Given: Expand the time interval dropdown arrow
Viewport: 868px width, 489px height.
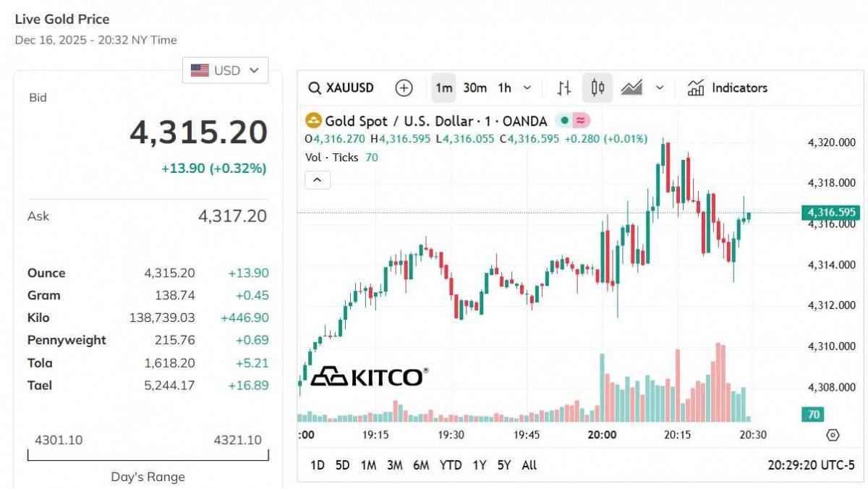Looking at the screenshot, I should pyautogui.click(x=527, y=88).
